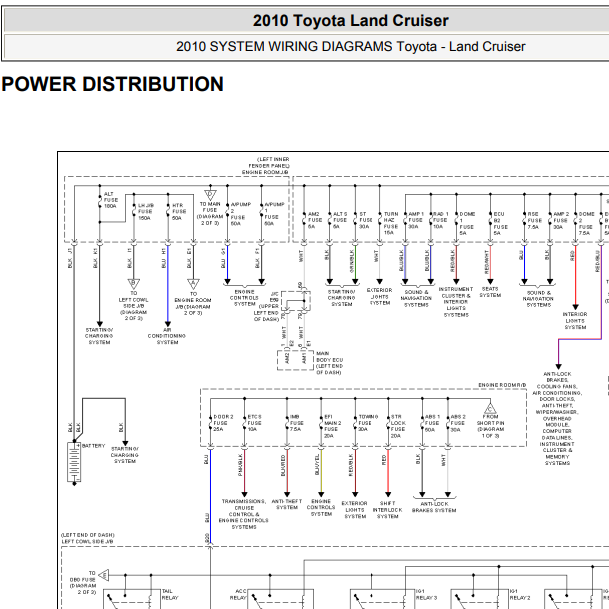The width and height of the screenshot is (609, 609).
Task: Click the '(LEFT INNER FENDER PANEL) ENGINE ROOM J/B' label
Action: pos(266,166)
